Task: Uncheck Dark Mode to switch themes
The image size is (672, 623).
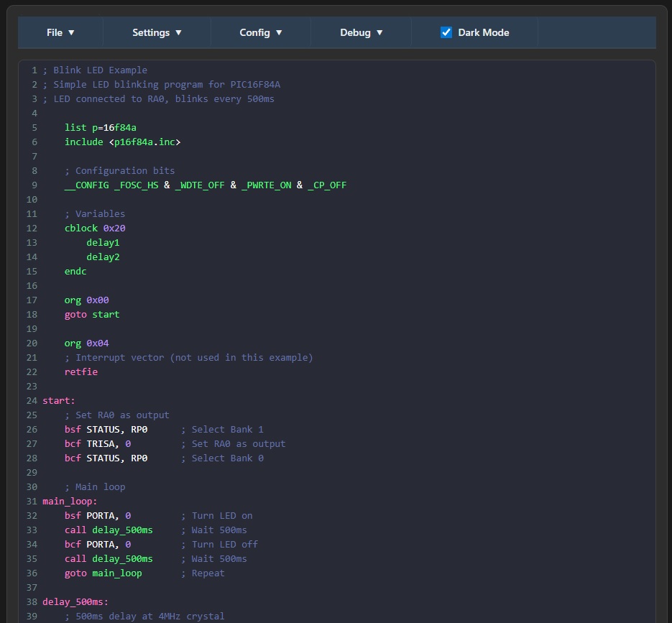Action: [x=446, y=32]
